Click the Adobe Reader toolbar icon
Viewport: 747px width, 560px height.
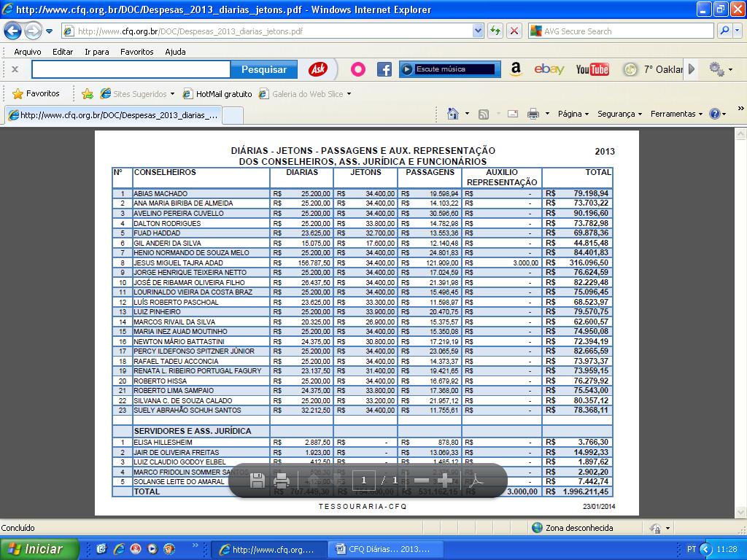476,481
